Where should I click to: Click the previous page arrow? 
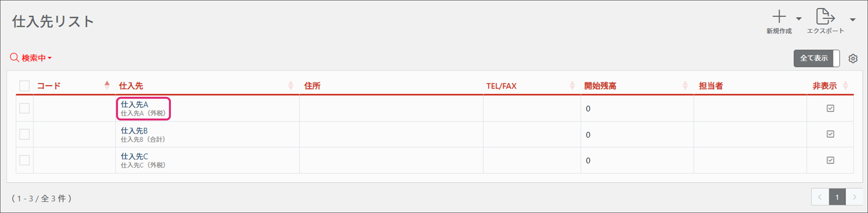pos(820,197)
